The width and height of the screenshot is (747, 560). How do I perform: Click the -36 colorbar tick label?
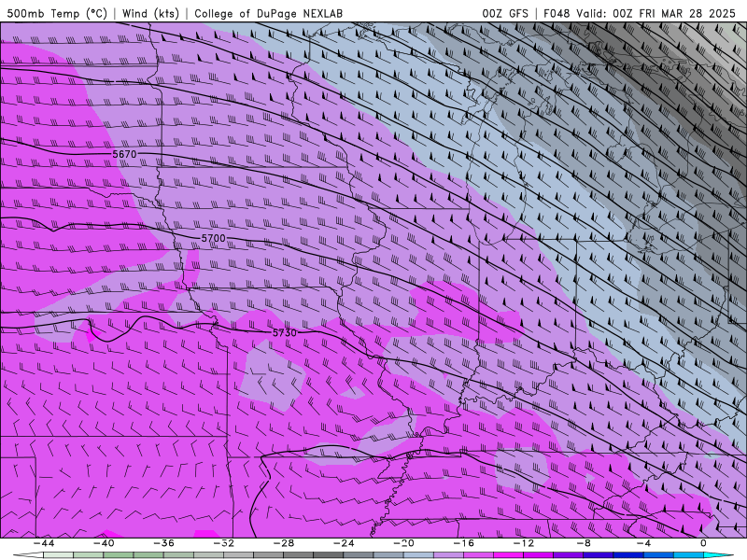point(163,543)
